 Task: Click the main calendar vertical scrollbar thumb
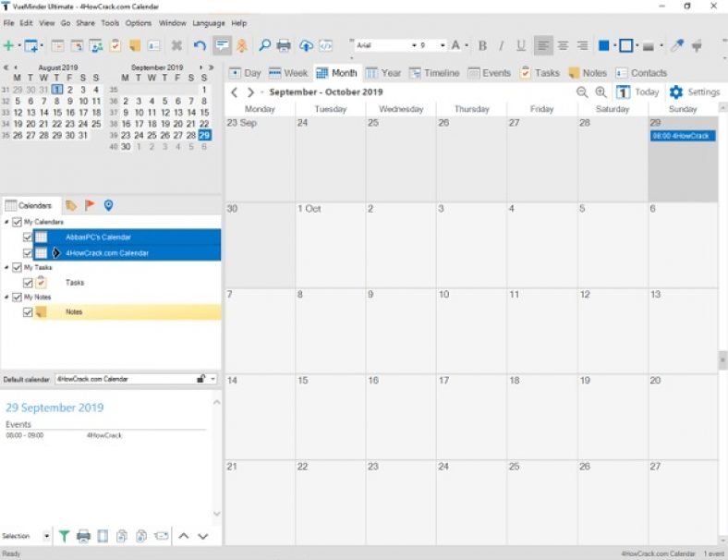point(722,359)
